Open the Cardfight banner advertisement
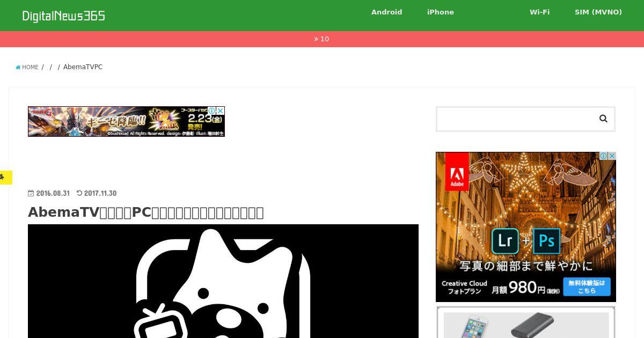This screenshot has height=338, width=644. click(x=126, y=121)
